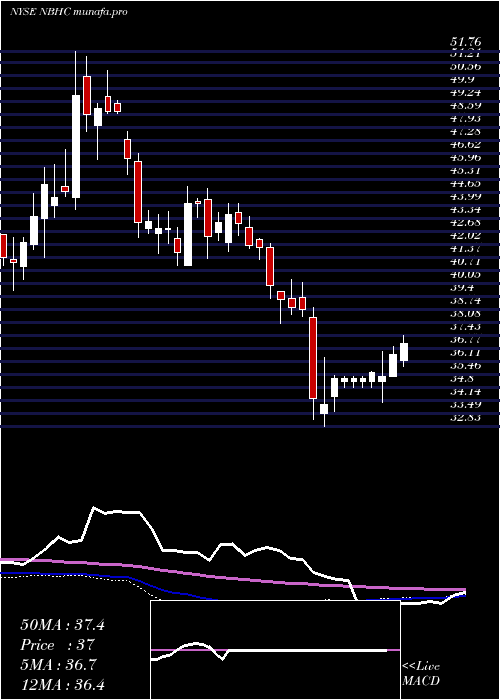The height and width of the screenshot is (700, 500).
Task: Pick the 47.28 price axis label
Action: pos(466,131)
